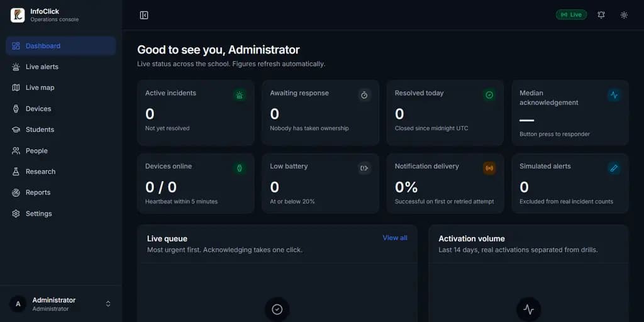Viewport: 644px width, 322px height.
Task: Open the Students section
Action: point(61,130)
